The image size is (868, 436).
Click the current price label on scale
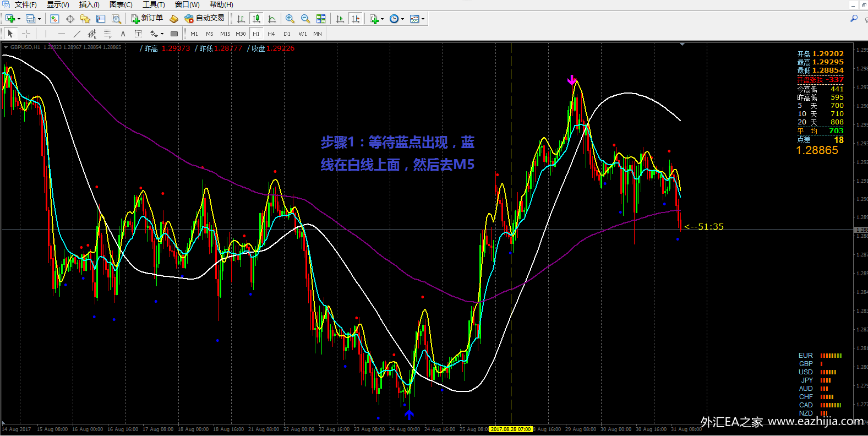click(x=861, y=230)
